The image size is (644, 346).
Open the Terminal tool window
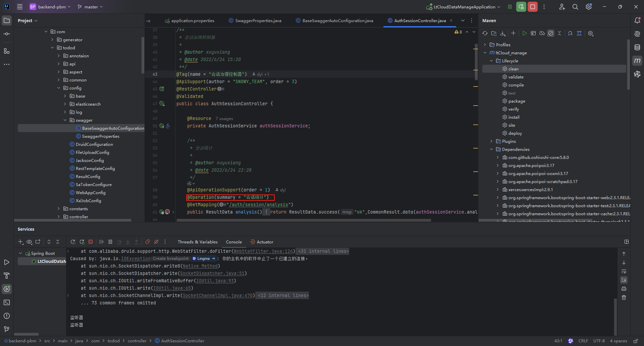pyautogui.click(x=7, y=302)
